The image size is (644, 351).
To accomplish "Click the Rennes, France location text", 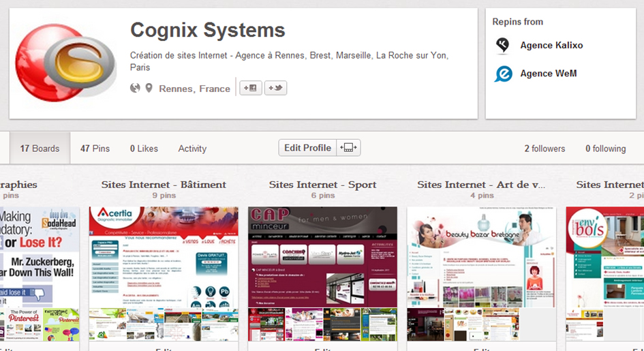I will click(194, 89).
